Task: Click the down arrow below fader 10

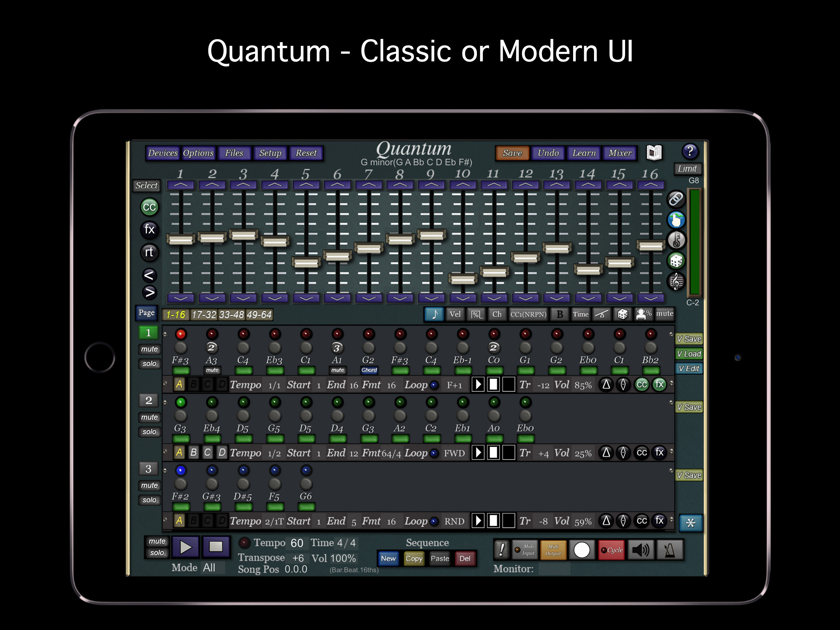Action: tap(462, 298)
